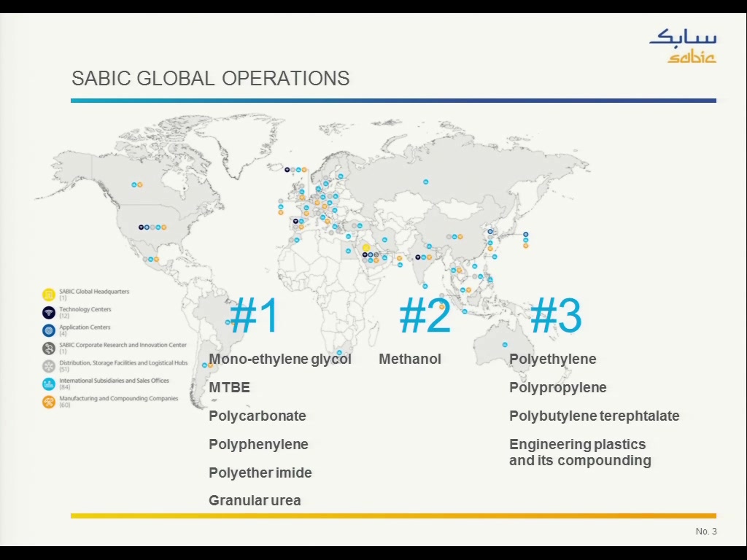Screen dimensions: 747x560
Task: Select the "Technology Centers" legend label
Action: [x=85, y=309]
